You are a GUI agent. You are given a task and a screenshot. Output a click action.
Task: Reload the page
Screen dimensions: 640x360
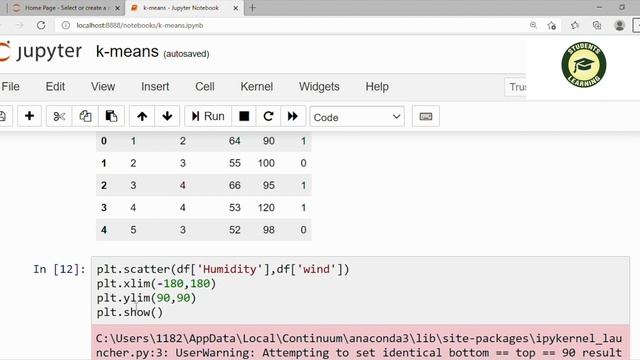click(x=41, y=25)
